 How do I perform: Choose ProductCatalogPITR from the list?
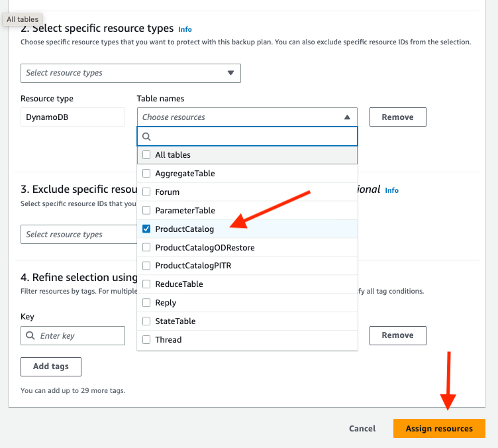click(x=247, y=266)
